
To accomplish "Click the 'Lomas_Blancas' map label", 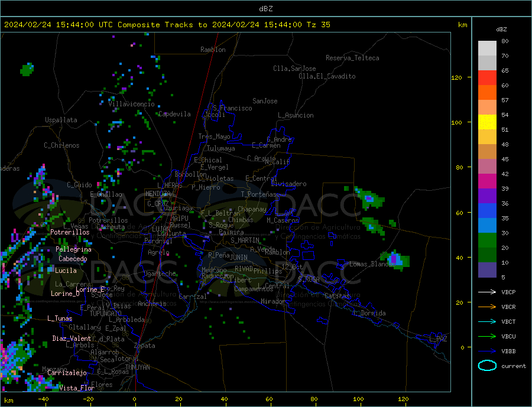I will [x=372, y=264].
